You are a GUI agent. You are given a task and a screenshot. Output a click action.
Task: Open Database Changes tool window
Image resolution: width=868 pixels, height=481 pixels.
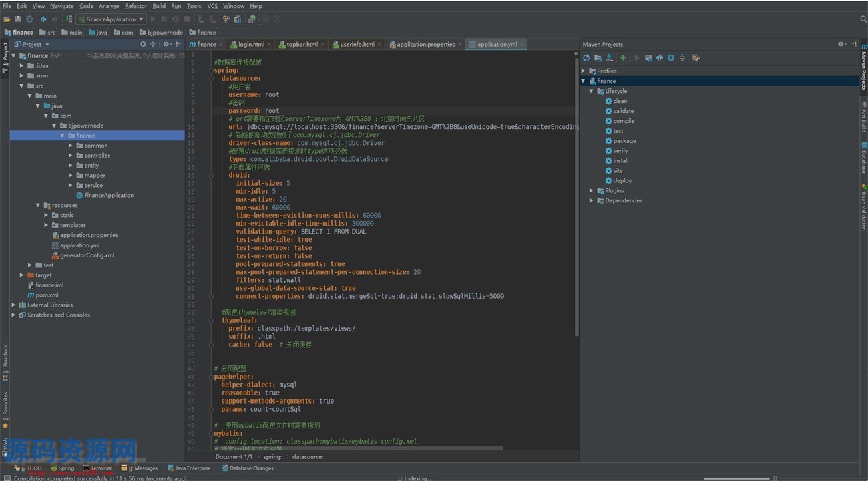(248, 468)
